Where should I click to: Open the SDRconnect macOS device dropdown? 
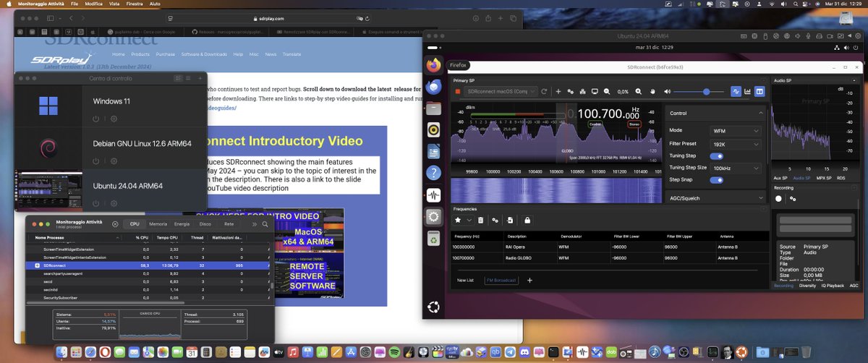(501, 92)
